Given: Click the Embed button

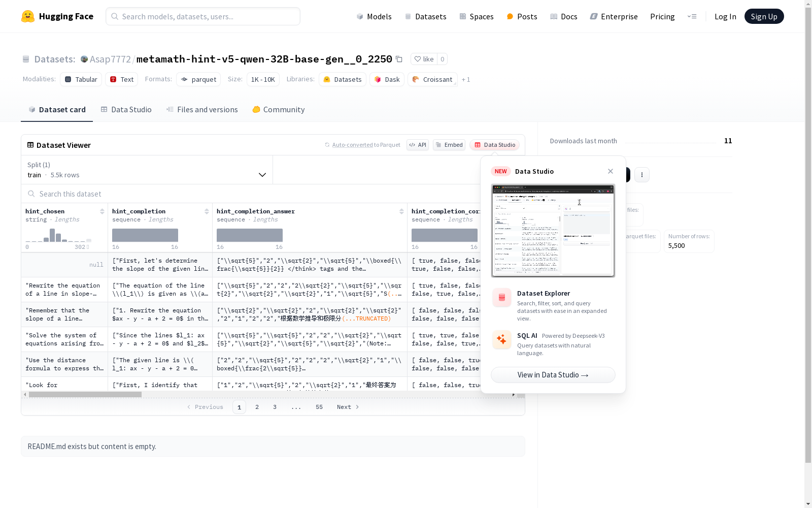Looking at the screenshot, I should [449, 145].
